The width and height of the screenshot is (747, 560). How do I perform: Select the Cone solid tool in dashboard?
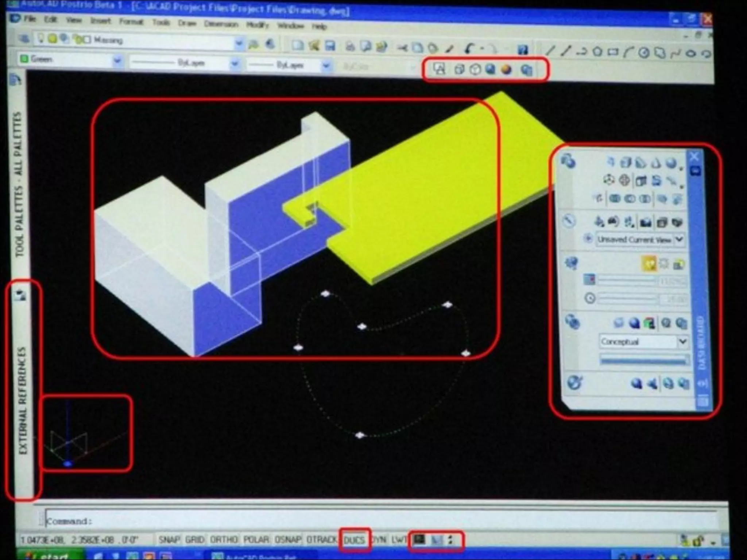656,163
